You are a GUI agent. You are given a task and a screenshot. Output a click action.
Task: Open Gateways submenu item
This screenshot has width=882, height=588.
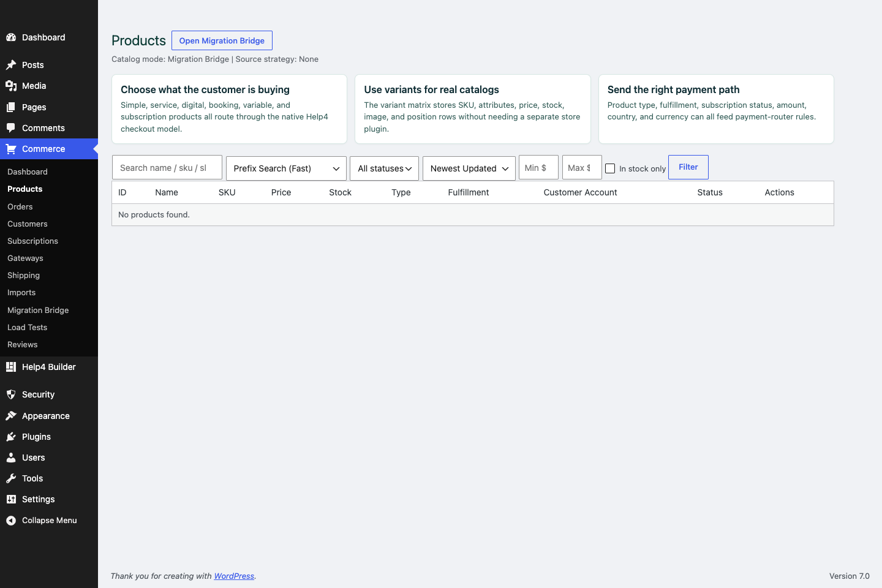(26, 258)
